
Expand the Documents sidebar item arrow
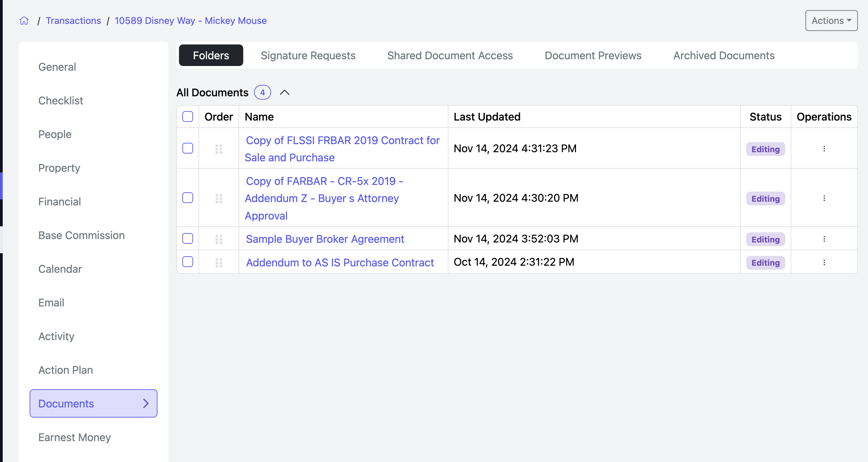point(146,403)
